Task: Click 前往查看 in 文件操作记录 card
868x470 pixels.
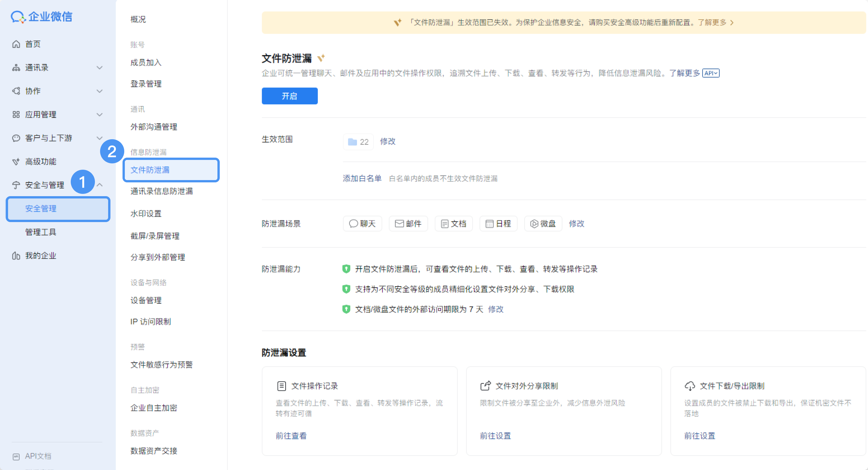Action: pyautogui.click(x=291, y=436)
